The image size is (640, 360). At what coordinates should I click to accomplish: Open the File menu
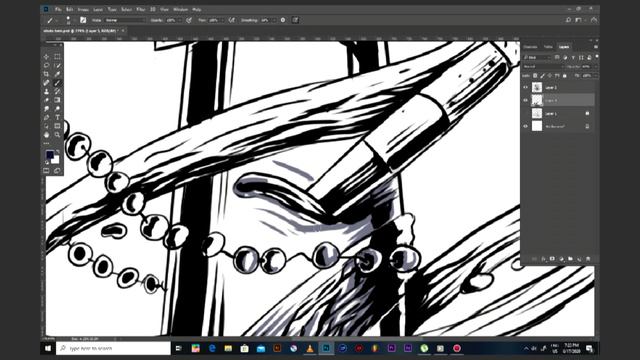(x=58, y=9)
